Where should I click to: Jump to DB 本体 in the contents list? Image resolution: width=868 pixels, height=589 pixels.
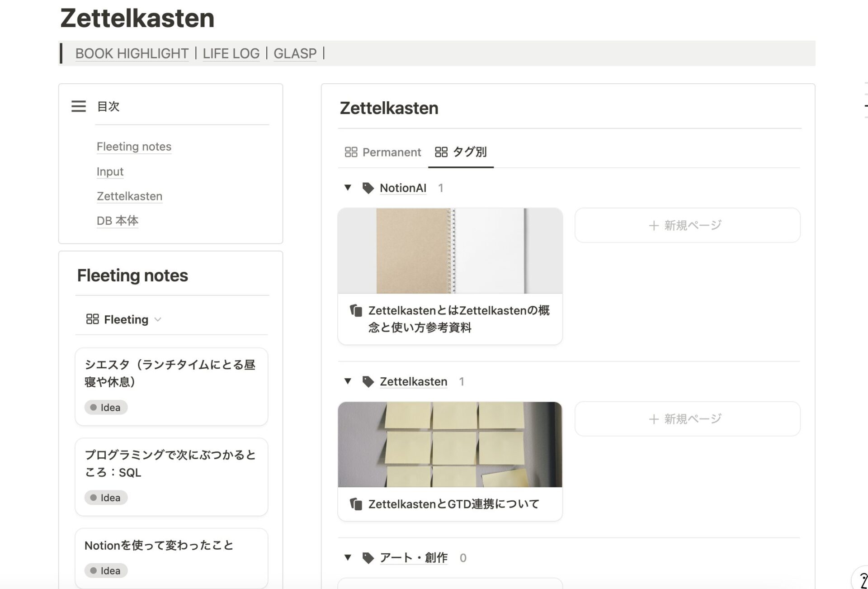(x=118, y=221)
